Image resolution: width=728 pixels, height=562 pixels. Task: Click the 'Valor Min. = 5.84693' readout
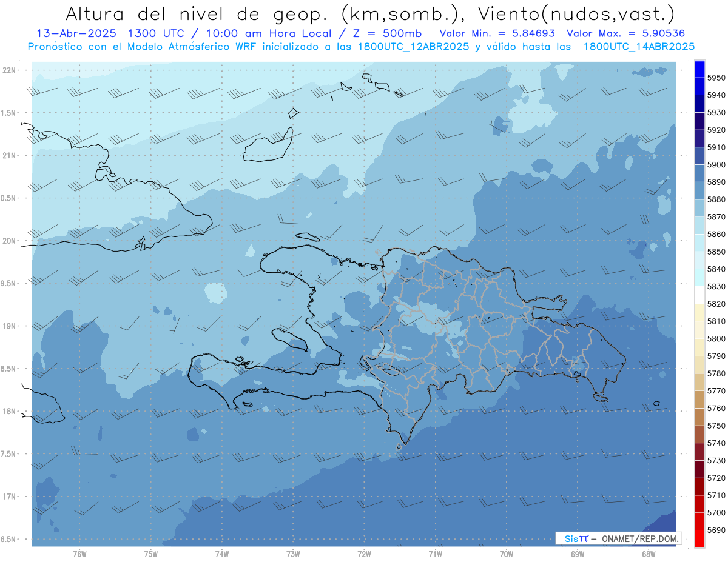(497, 33)
